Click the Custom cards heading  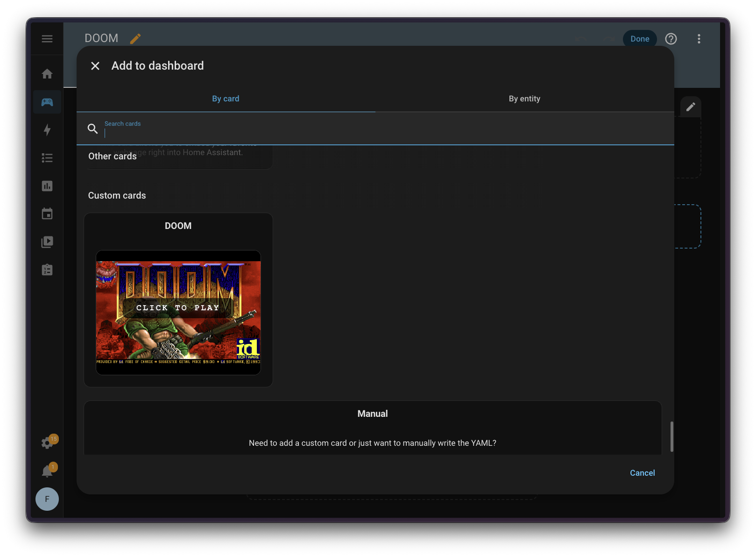pos(117,195)
